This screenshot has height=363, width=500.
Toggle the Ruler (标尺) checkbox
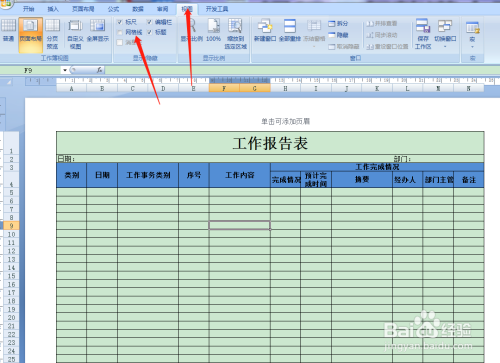[x=120, y=22]
